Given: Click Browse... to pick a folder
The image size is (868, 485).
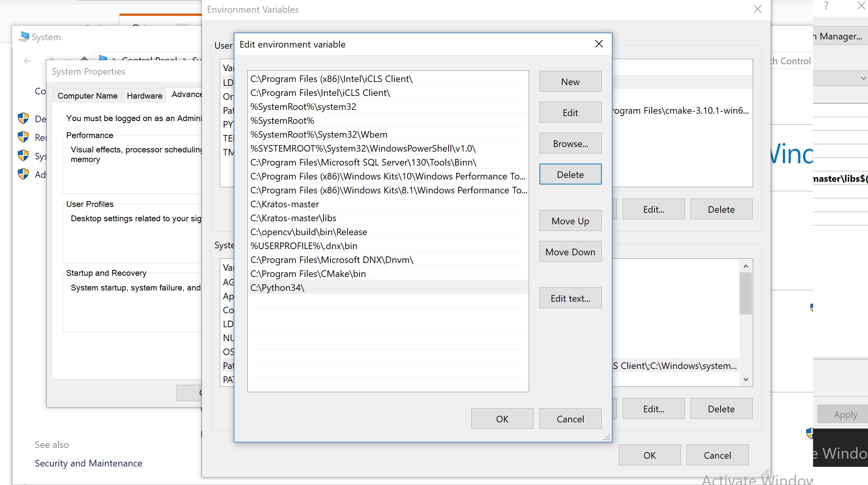Looking at the screenshot, I should [x=570, y=143].
